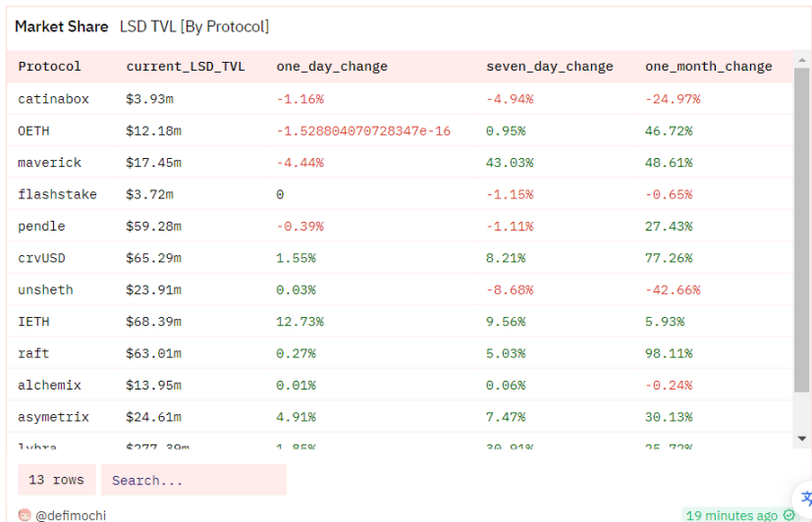Select the catinabox protocol cell

coord(55,99)
